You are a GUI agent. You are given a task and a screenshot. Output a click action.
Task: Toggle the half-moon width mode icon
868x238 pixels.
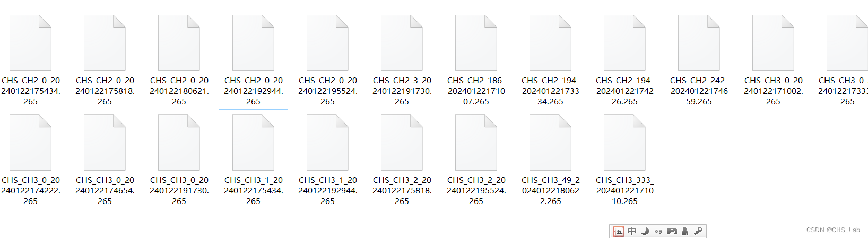click(x=645, y=231)
